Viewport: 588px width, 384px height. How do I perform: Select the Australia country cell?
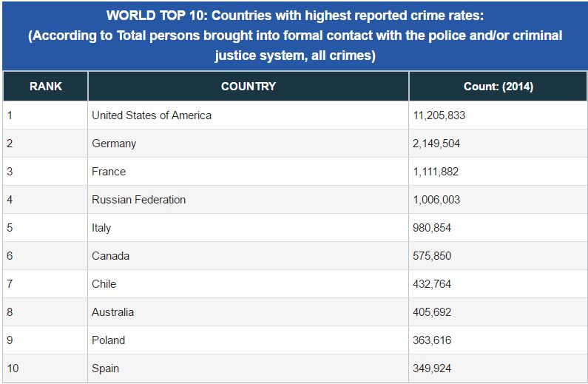point(249,312)
